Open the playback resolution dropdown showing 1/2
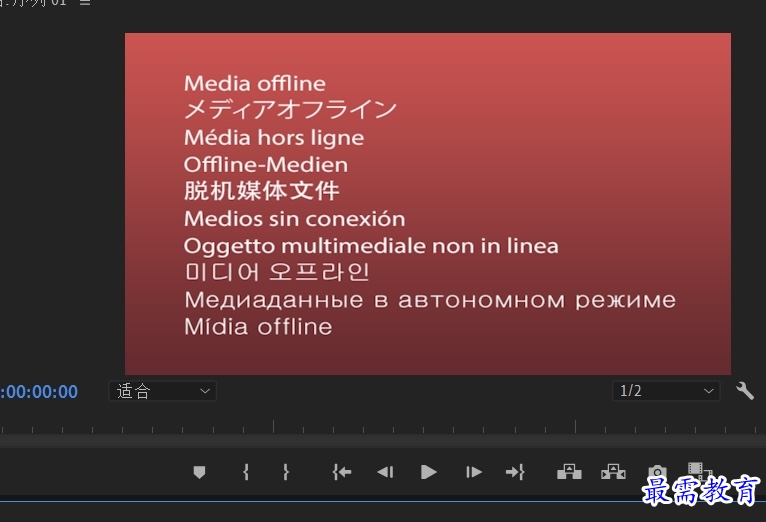766x522 pixels. pos(666,391)
